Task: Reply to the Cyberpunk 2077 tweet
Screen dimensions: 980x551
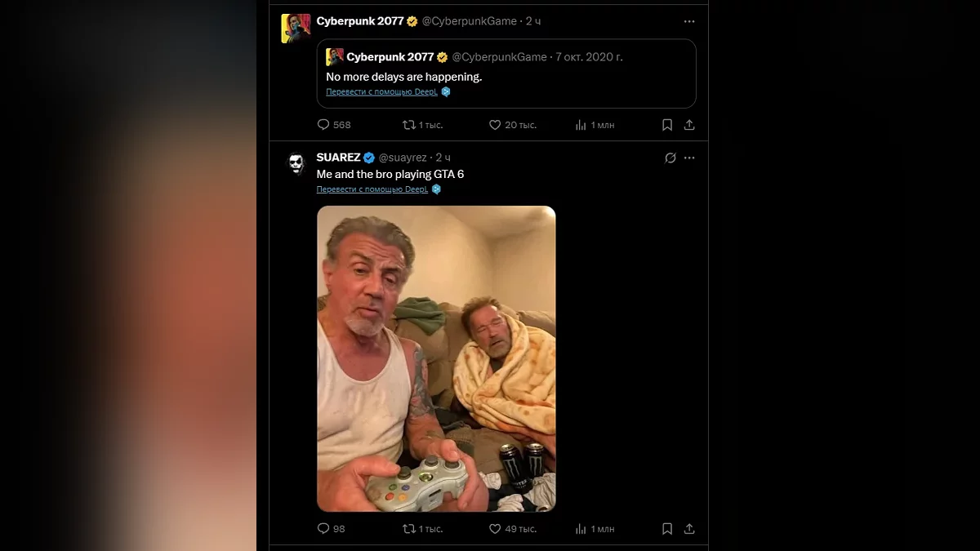Action: tap(323, 125)
